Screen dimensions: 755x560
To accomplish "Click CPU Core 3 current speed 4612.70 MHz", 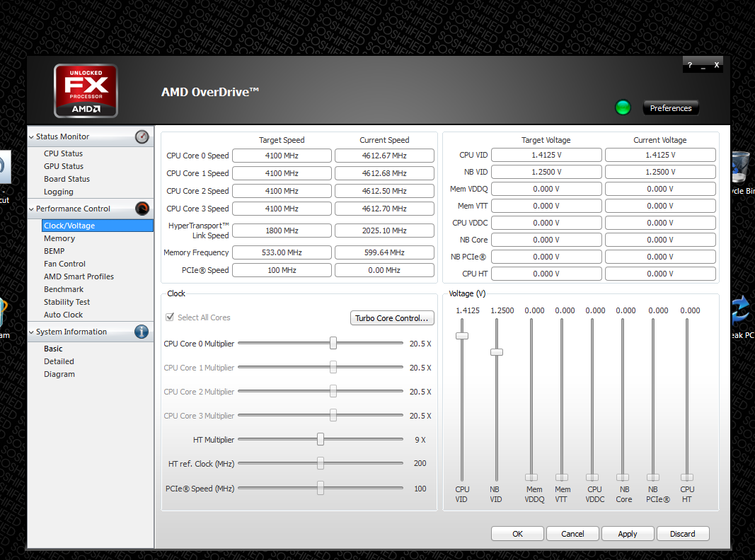I will (x=384, y=209).
